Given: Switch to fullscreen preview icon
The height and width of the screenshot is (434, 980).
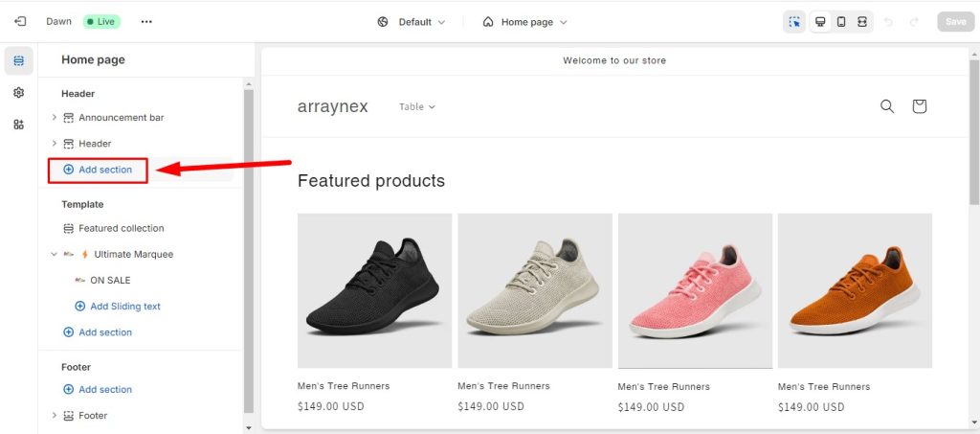Looking at the screenshot, I should pos(862,22).
